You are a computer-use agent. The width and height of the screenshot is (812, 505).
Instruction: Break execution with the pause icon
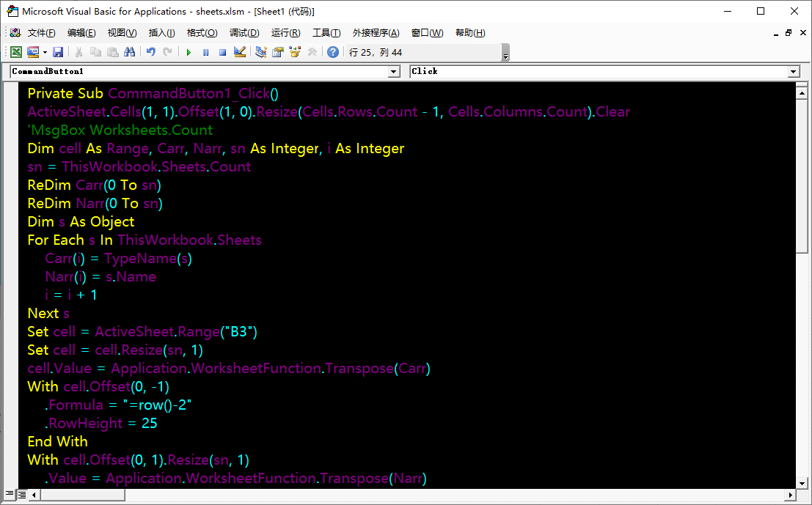(205, 52)
